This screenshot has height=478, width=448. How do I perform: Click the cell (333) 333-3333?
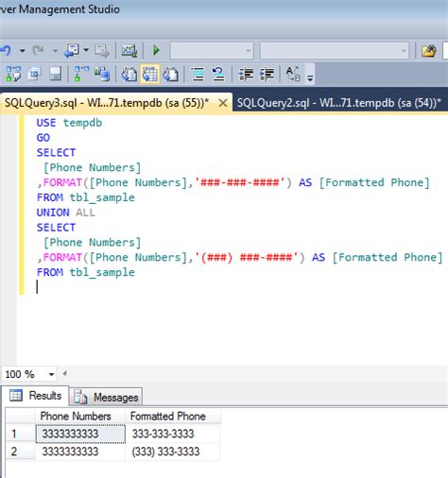tap(173, 452)
